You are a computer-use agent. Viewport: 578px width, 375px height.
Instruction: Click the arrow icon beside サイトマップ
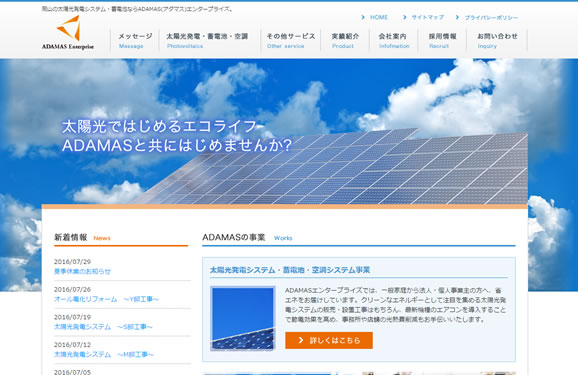[405, 17]
